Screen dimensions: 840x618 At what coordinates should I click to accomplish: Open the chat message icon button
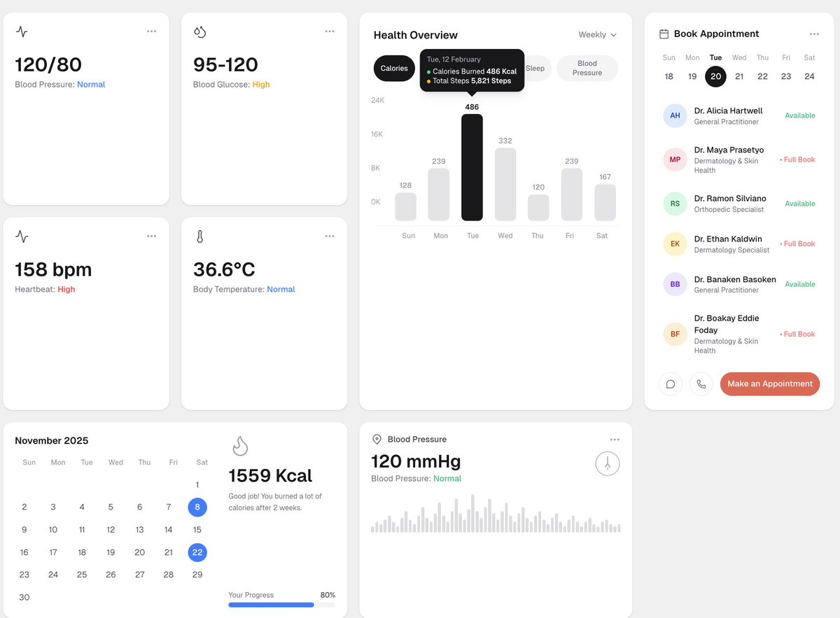[x=671, y=384]
